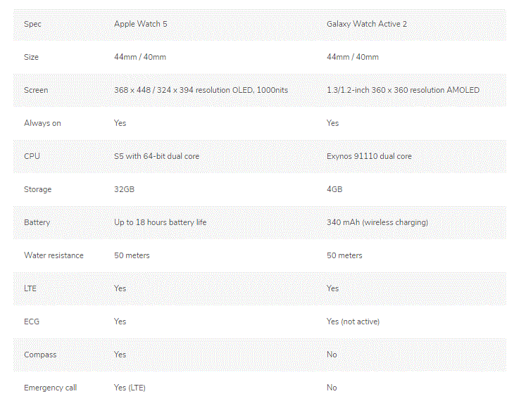514x420 pixels.
Task: Click the LTE row label
Action: pos(31,288)
